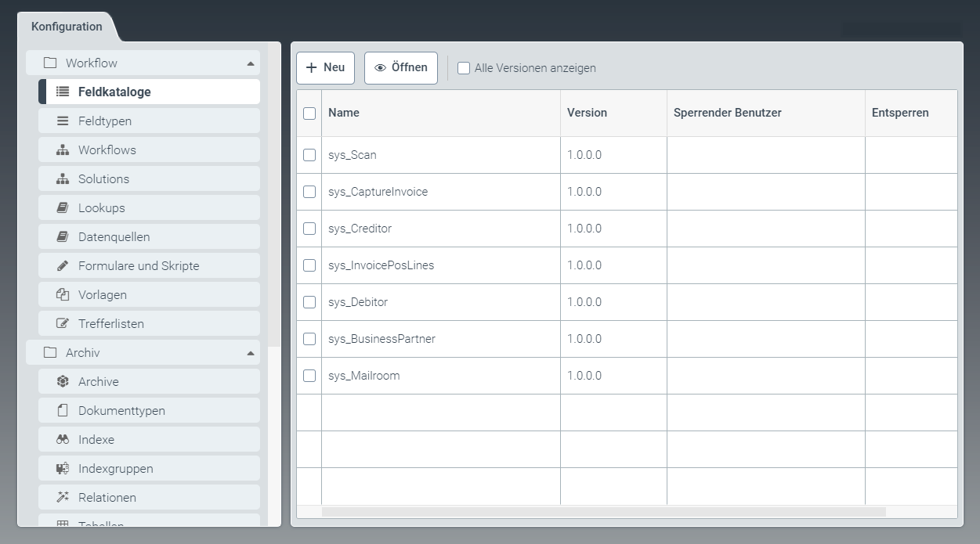Enable Alle Versionen anzeigen checkbox

click(x=464, y=68)
